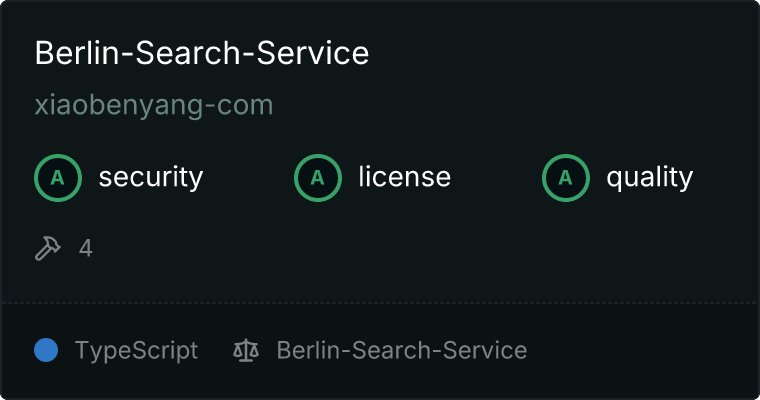Select the license label beside its badge
760x400 pixels.
pos(405,176)
